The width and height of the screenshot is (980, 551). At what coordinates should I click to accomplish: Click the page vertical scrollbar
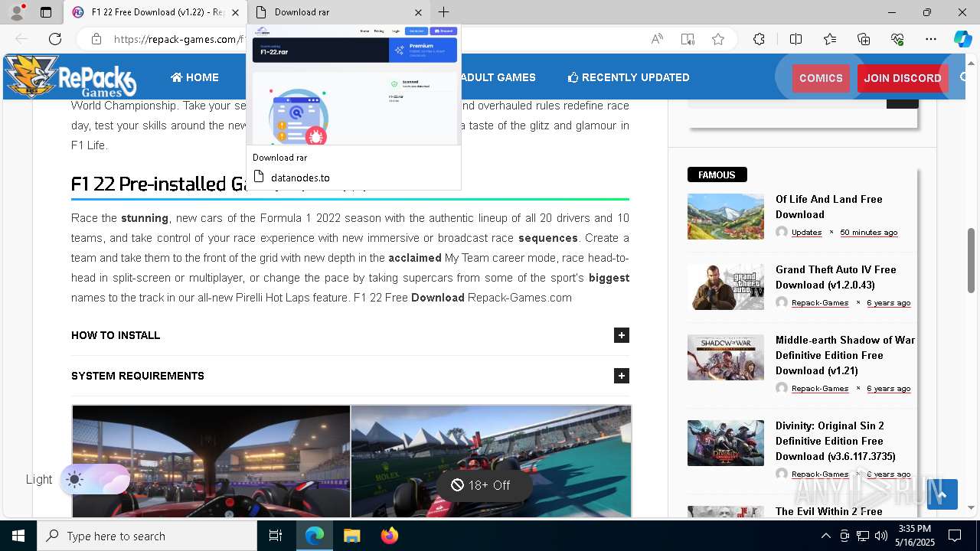pos(971,260)
